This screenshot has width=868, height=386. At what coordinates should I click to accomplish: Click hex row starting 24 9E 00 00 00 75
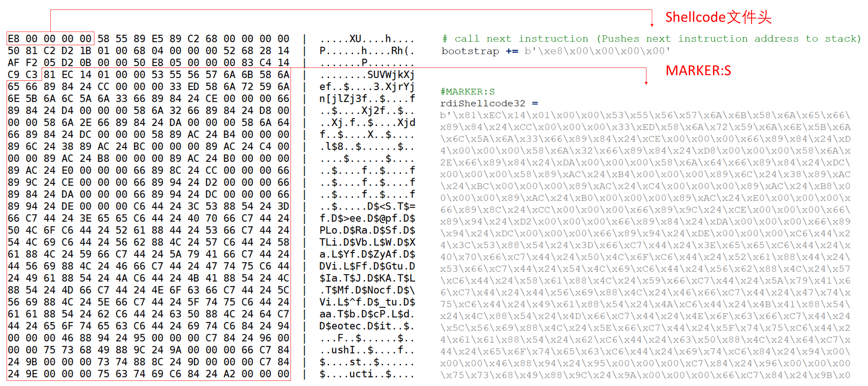(148, 374)
